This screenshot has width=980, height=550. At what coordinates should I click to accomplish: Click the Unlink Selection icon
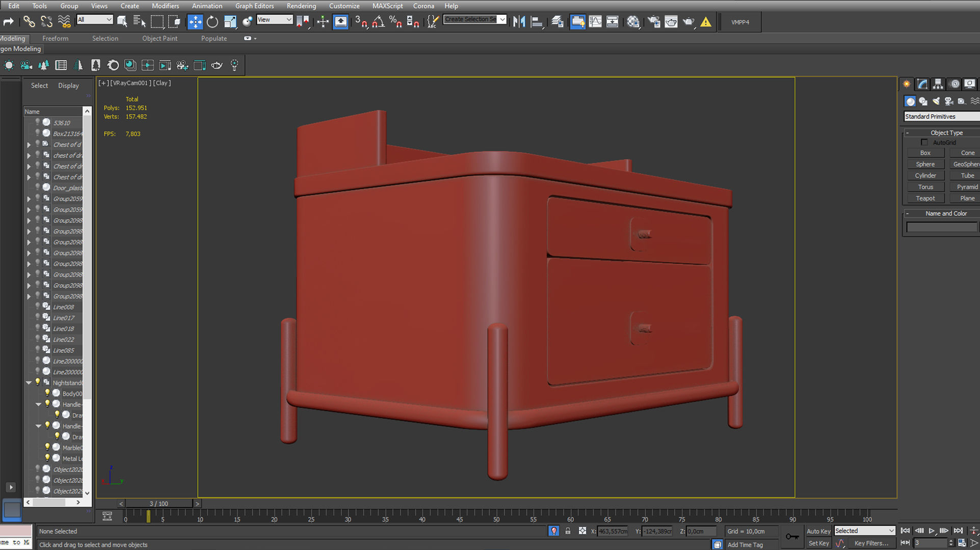coord(46,22)
